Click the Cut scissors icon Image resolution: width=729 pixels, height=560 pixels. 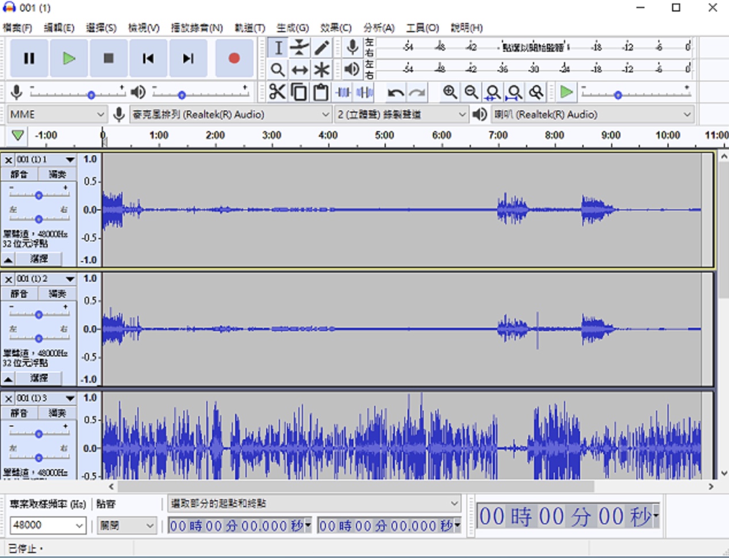[278, 92]
